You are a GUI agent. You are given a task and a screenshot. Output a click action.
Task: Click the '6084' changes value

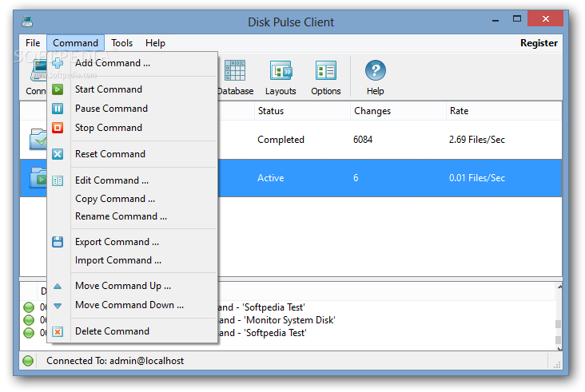(363, 140)
